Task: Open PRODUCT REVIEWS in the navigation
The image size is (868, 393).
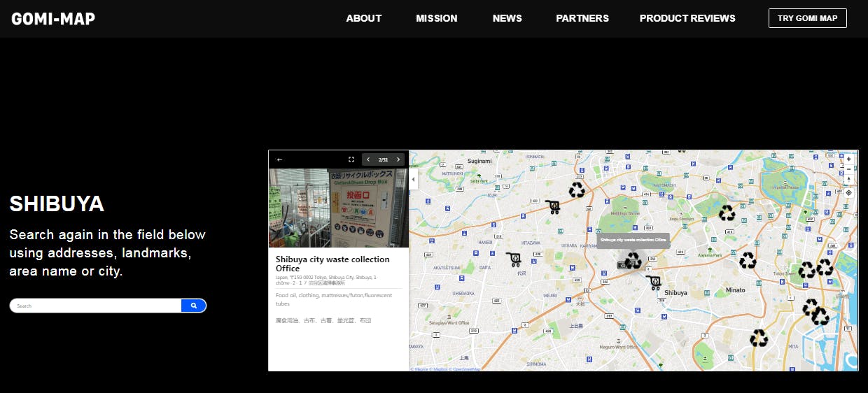Action: [687, 18]
